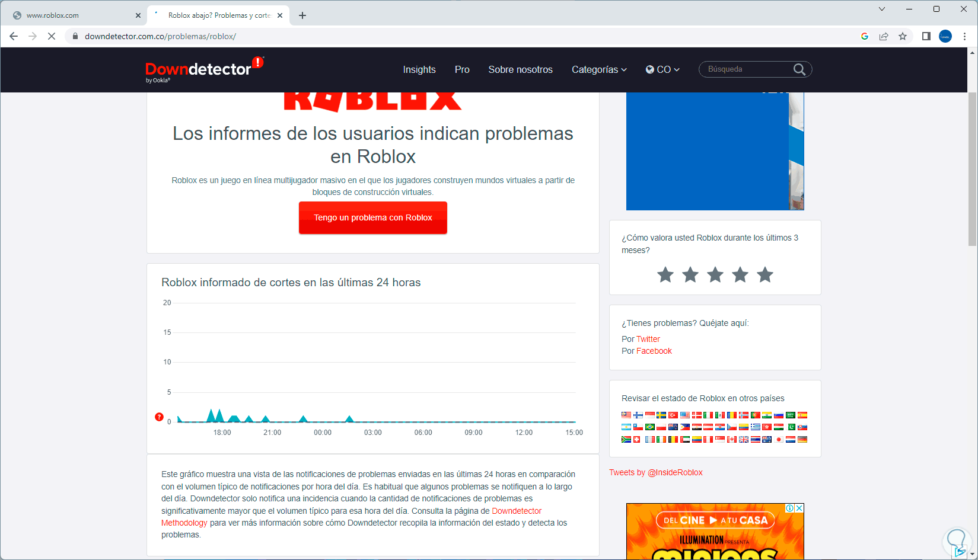Close the www.roblox.com tab

click(x=138, y=15)
